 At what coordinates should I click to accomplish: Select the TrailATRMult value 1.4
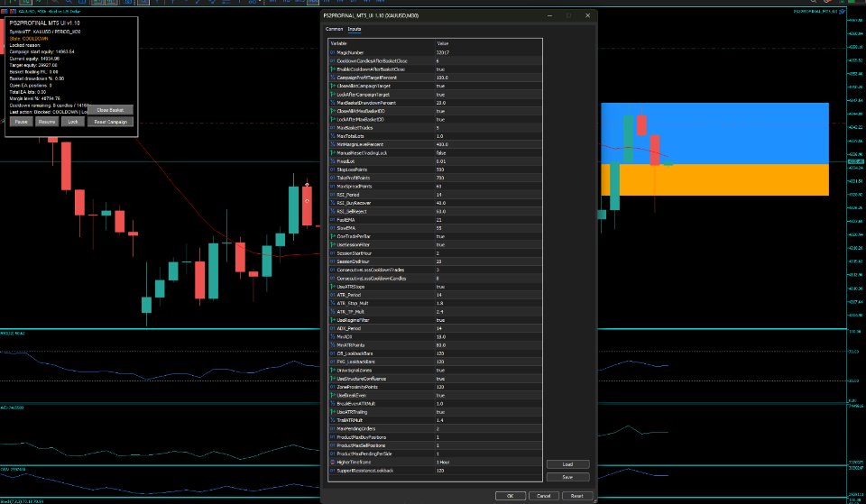439,420
